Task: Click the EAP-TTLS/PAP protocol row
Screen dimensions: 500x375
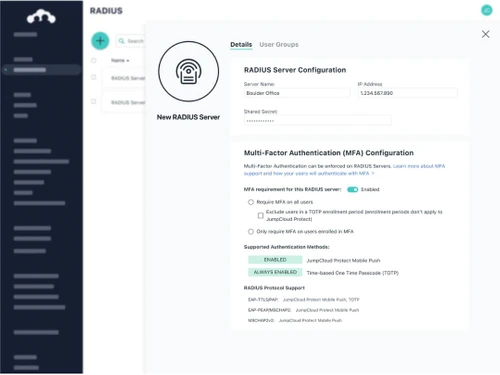Action: tap(304, 300)
